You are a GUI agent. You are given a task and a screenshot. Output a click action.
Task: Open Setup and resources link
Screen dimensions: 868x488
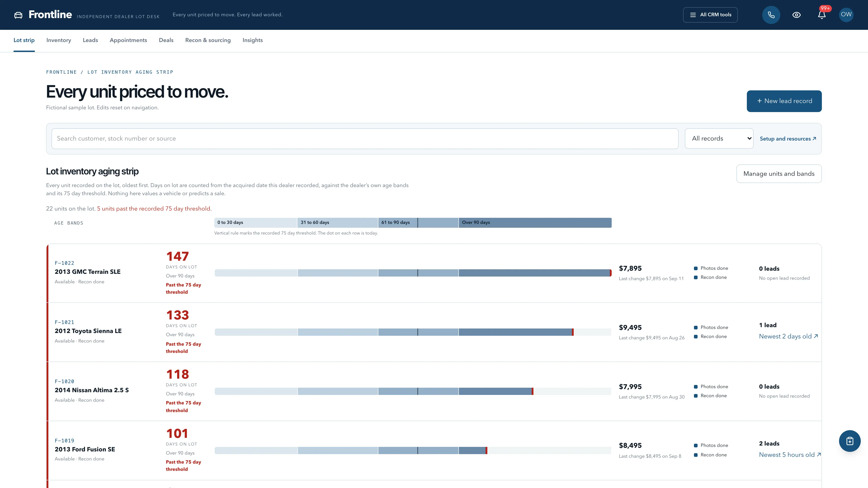click(788, 139)
